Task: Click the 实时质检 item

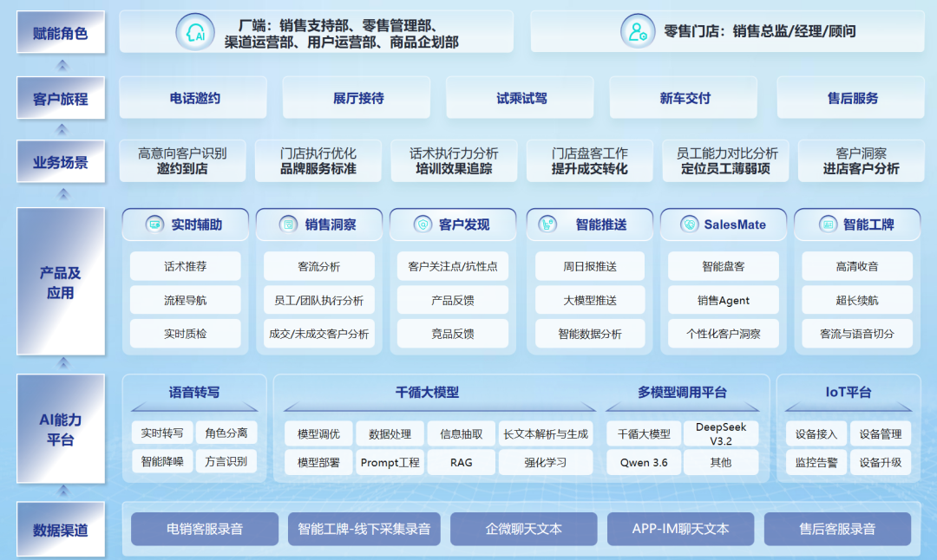Action: (x=186, y=334)
